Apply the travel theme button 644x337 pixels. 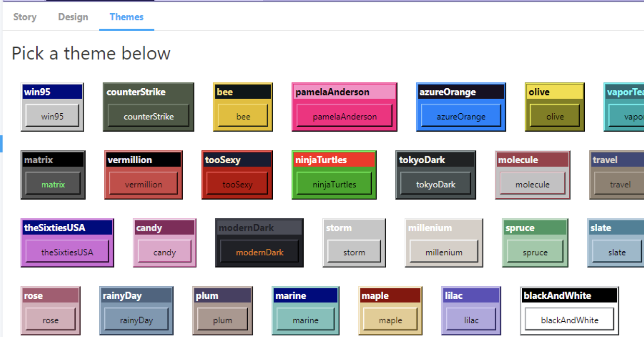(x=619, y=184)
